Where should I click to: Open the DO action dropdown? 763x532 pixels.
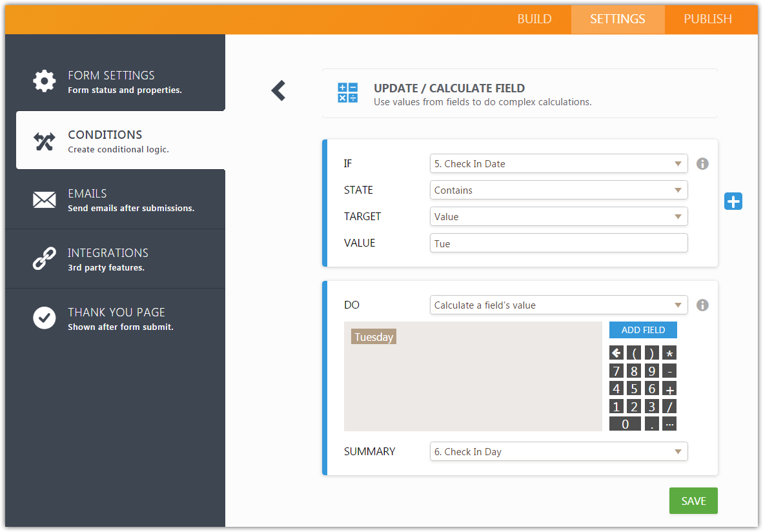(558, 305)
